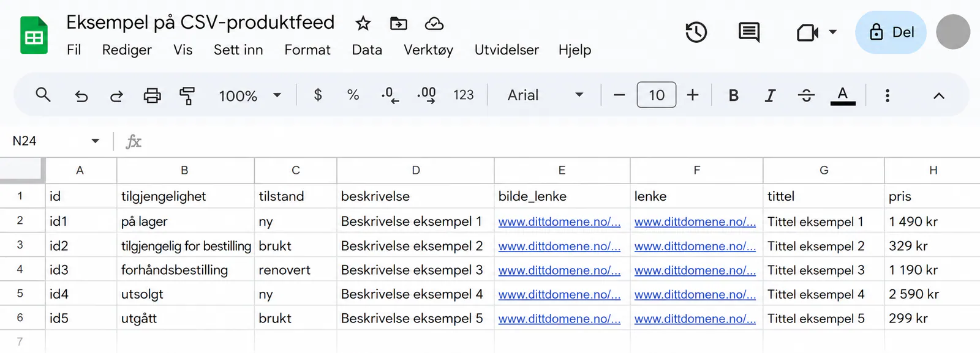
Task: Open the 123 number formats menu
Action: click(463, 95)
